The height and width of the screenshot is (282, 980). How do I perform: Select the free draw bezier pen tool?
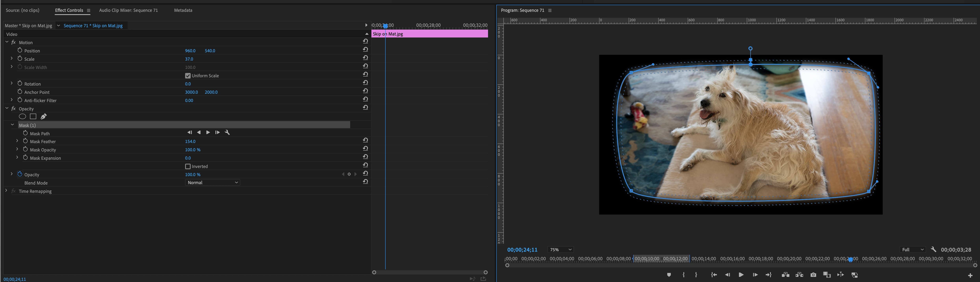(x=44, y=117)
